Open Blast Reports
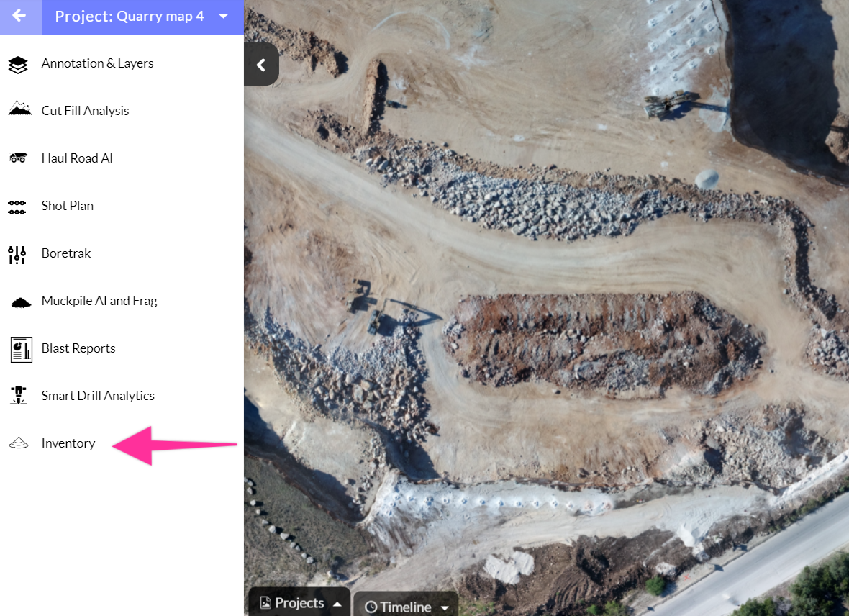The width and height of the screenshot is (849, 616). (x=78, y=348)
